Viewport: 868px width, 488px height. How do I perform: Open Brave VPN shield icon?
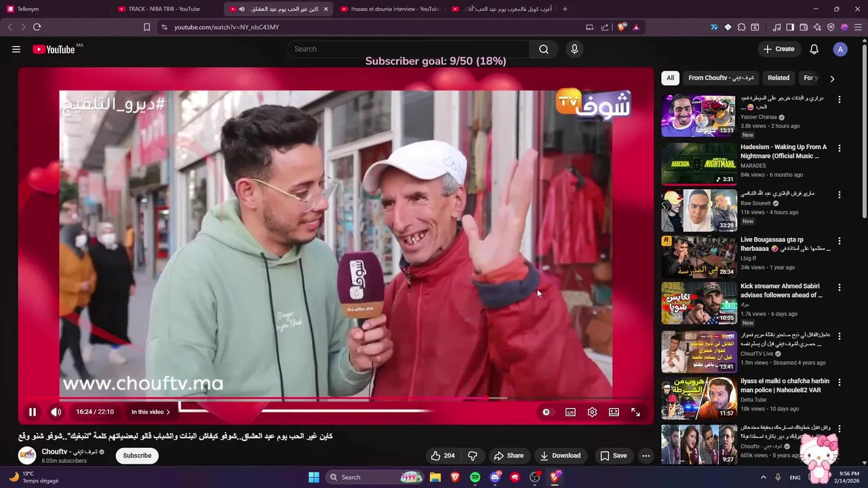831,27
